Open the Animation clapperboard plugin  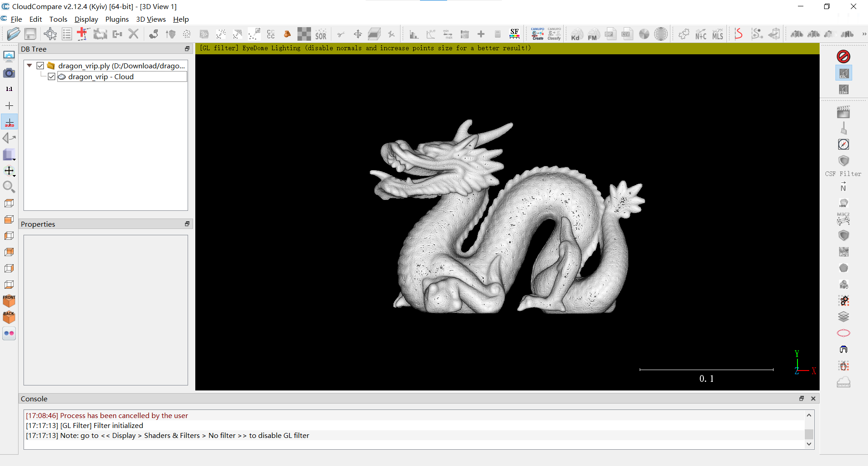click(x=844, y=112)
